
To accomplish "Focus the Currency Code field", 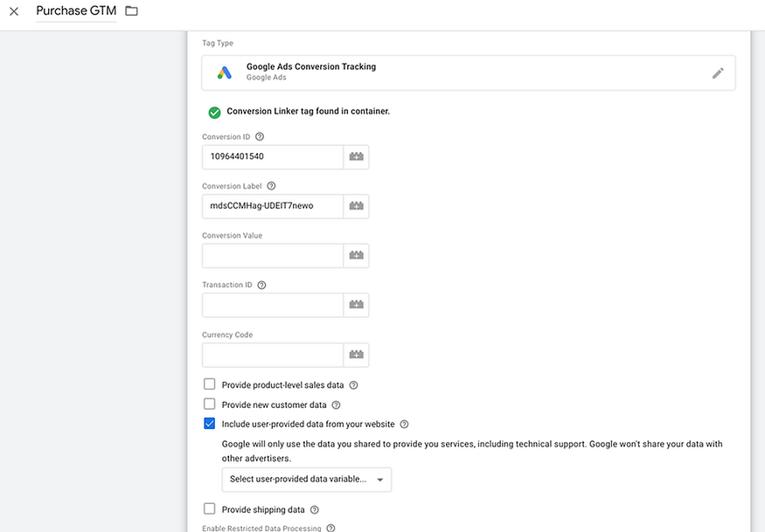I will coord(273,355).
